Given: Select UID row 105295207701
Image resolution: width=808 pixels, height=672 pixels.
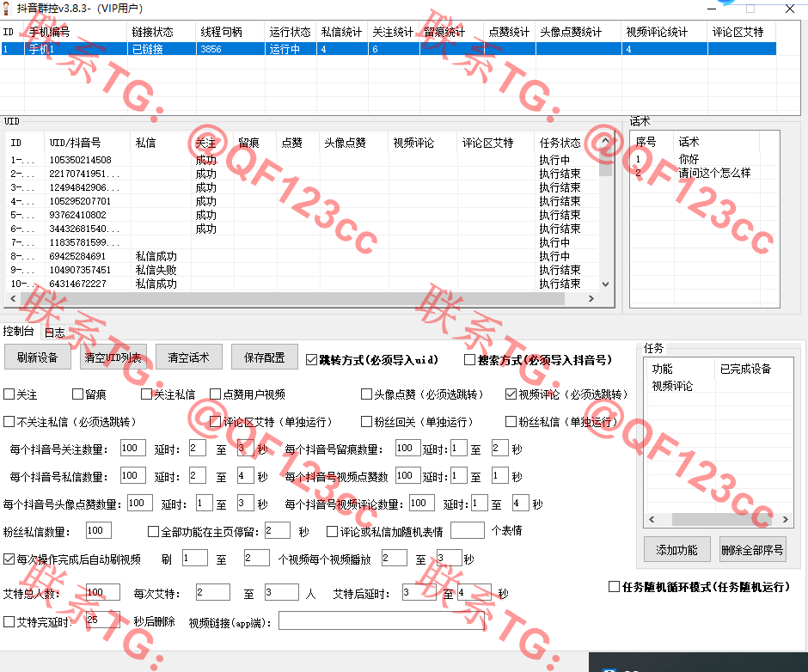Looking at the screenshot, I should pos(302,201).
